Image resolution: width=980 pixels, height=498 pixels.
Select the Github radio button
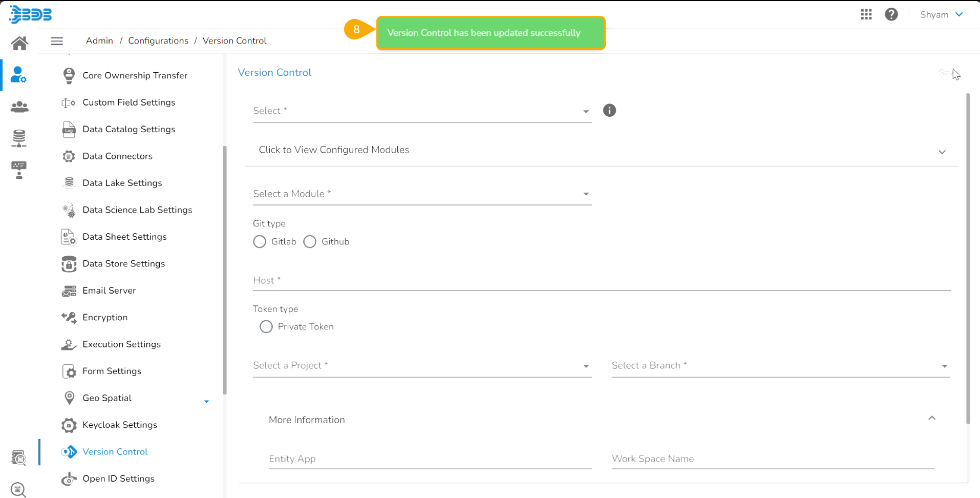click(310, 242)
